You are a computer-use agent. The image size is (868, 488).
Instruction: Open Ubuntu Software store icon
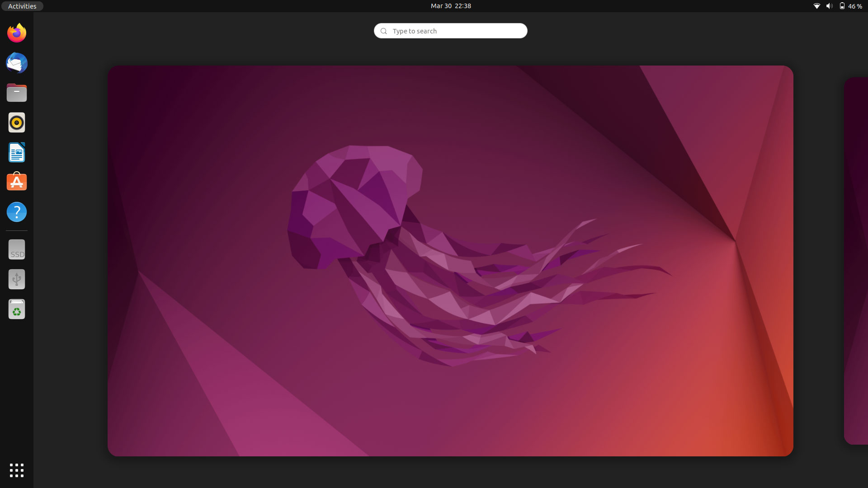point(17,182)
